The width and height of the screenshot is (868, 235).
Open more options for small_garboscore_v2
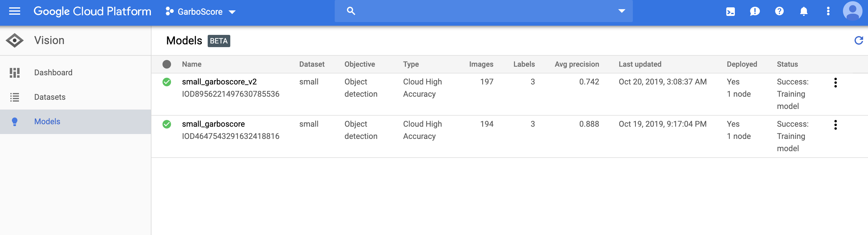(835, 83)
